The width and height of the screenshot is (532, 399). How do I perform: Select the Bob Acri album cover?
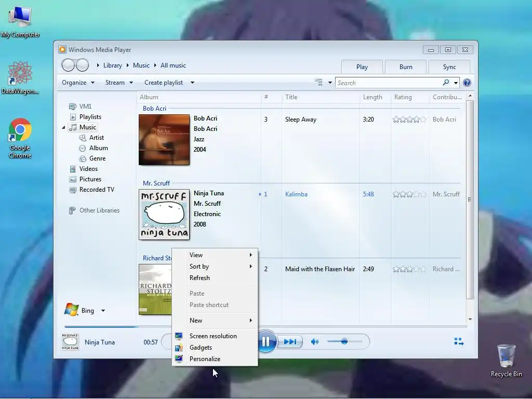(x=164, y=140)
